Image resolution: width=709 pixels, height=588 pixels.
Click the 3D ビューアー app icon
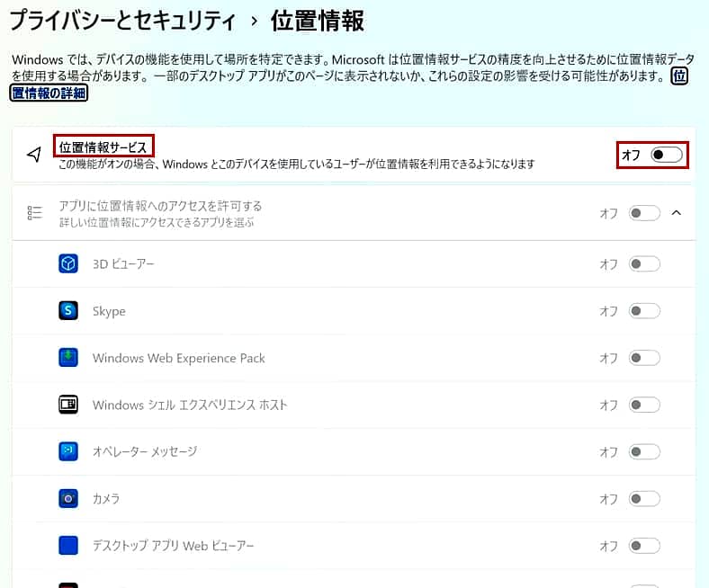point(68,263)
